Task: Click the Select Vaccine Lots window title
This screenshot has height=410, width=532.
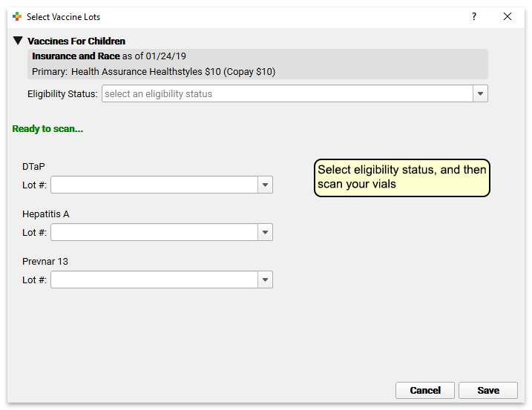Action: point(64,17)
